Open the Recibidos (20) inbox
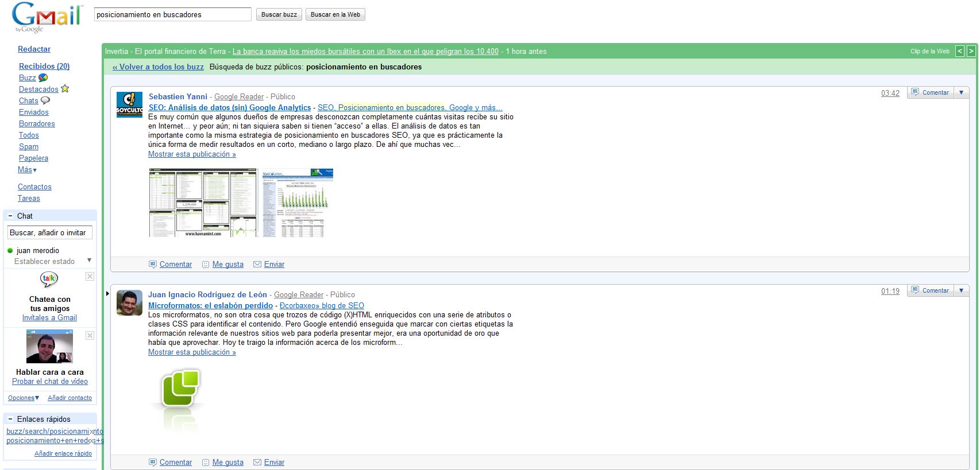980x470 pixels. point(44,66)
